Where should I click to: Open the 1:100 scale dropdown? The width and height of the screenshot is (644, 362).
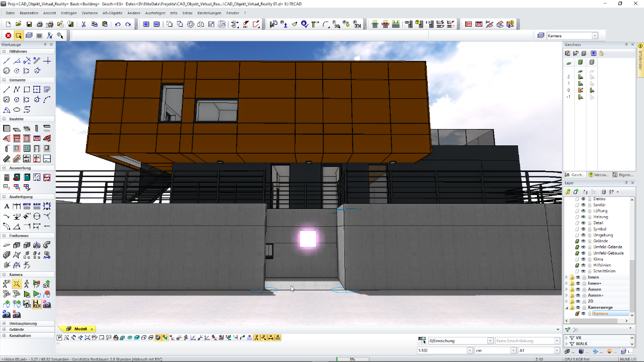click(x=470, y=350)
